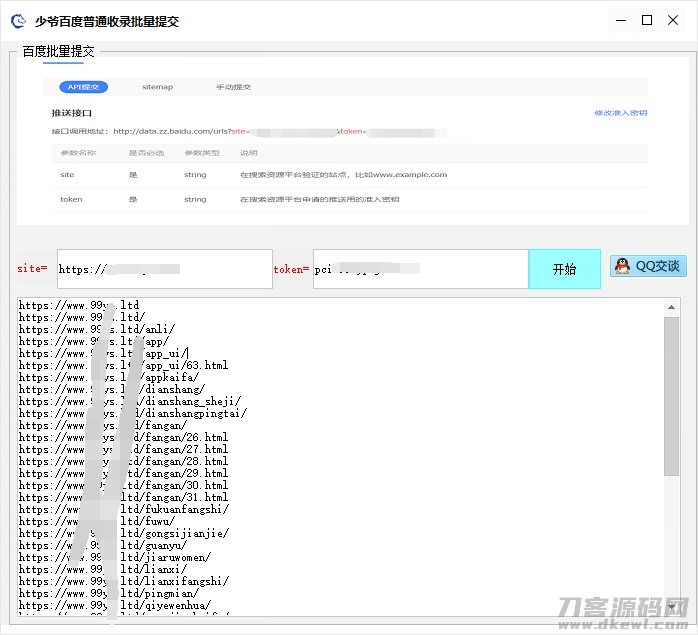Minimize the window
Viewport: 698px width, 635px height.
[x=621, y=20]
